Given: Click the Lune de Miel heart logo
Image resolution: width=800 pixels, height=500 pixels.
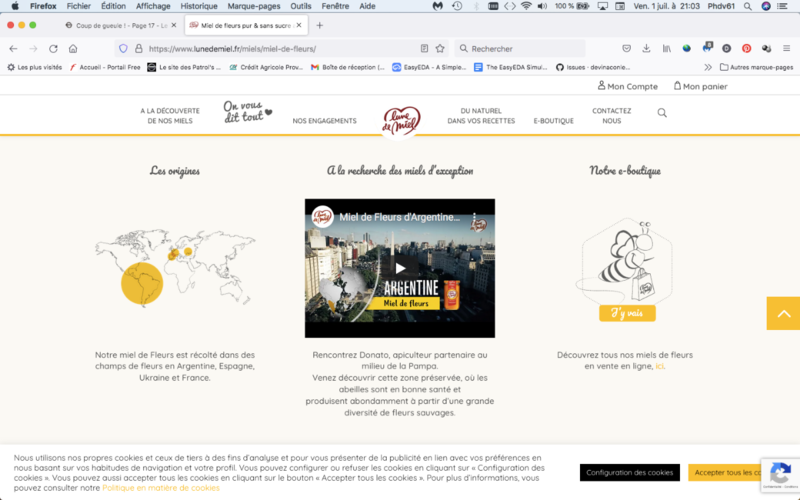Looking at the screenshot, I should tap(401, 121).
